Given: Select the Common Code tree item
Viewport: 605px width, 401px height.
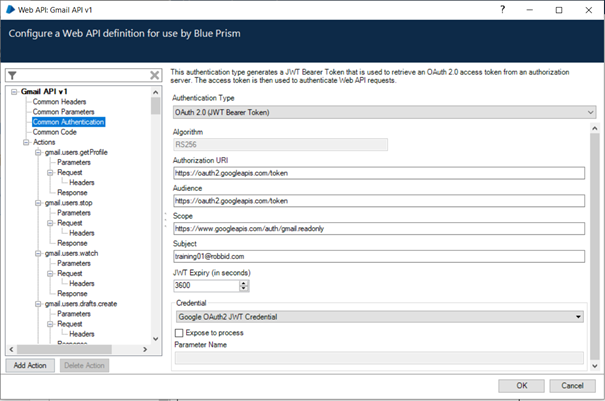Looking at the screenshot, I should click(54, 132).
